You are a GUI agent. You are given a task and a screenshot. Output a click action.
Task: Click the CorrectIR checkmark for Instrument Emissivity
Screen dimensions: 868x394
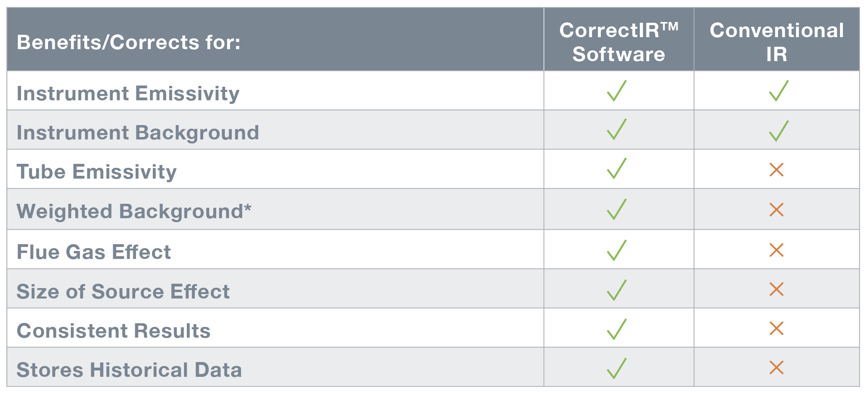tap(617, 91)
